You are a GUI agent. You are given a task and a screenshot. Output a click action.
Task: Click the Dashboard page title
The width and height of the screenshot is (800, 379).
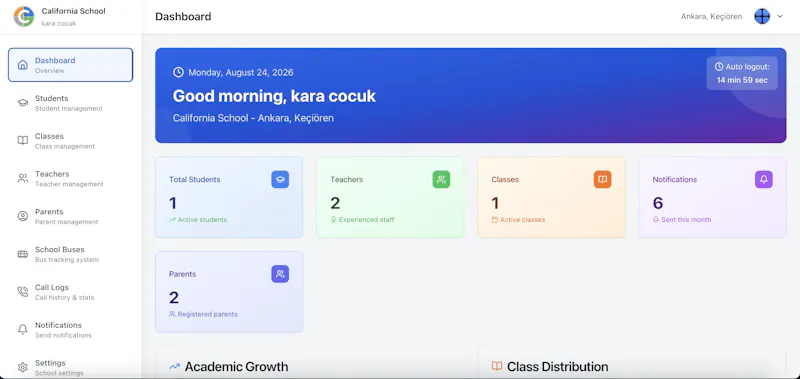coord(183,16)
